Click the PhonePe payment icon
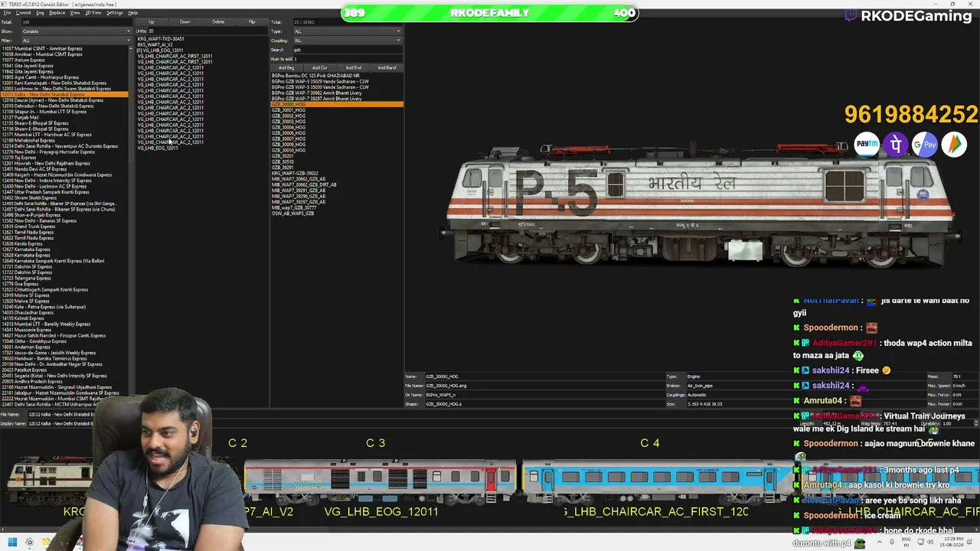Viewport: 980px width, 551px height. click(896, 144)
